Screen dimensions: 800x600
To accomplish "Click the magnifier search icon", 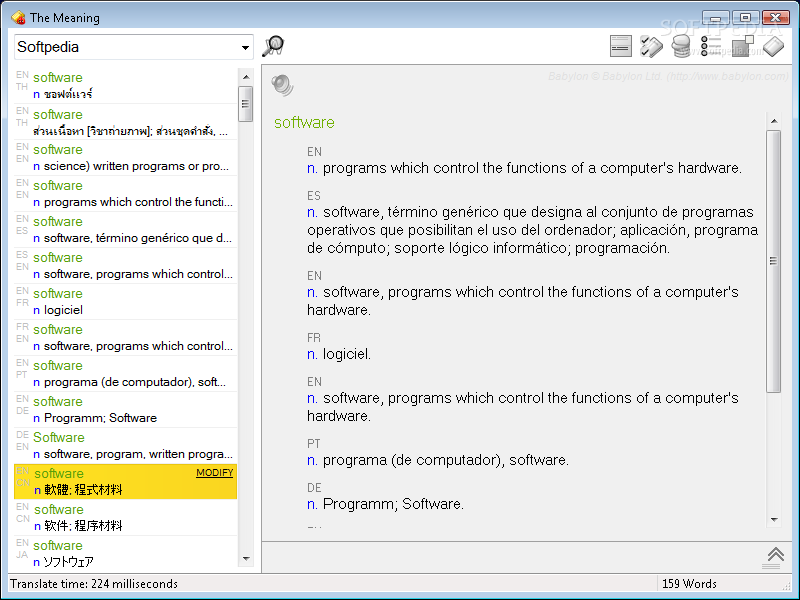I will point(273,46).
